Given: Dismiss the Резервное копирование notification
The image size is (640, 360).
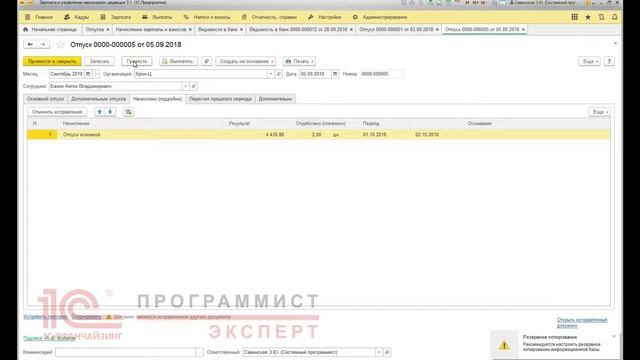Looking at the screenshot, I should pyautogui.click(x=614, y=336).
